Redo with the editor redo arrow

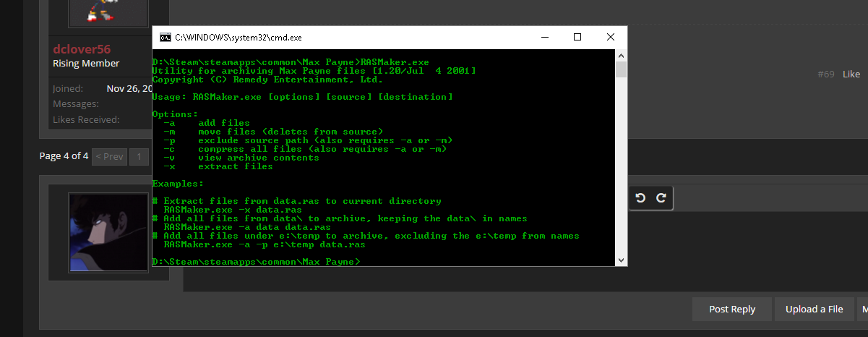point(660,198)
